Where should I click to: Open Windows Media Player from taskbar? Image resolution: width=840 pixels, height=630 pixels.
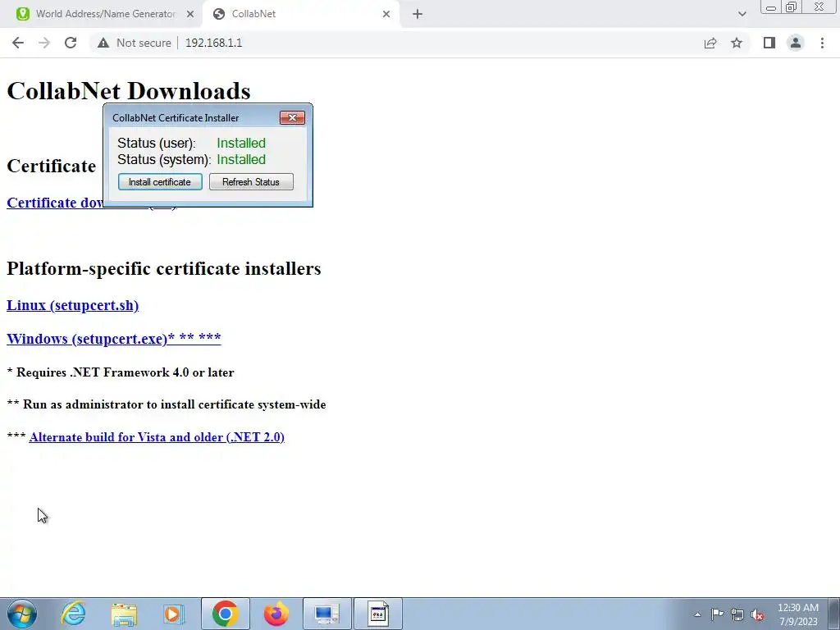174,614
